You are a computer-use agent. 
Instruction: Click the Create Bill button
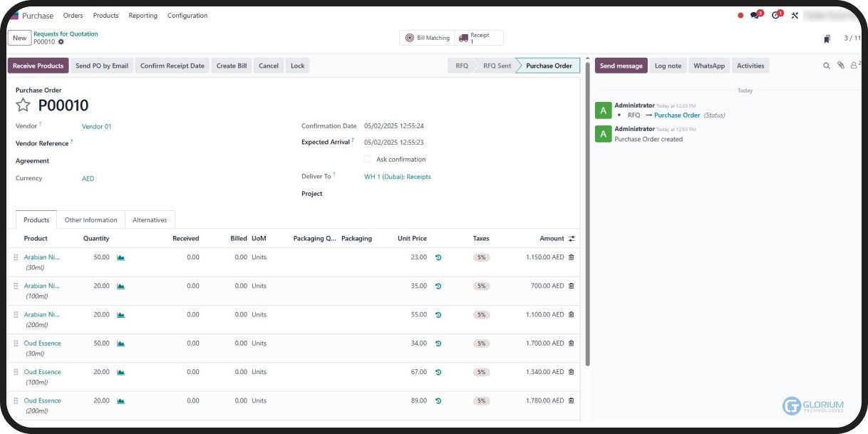point(232,66)
